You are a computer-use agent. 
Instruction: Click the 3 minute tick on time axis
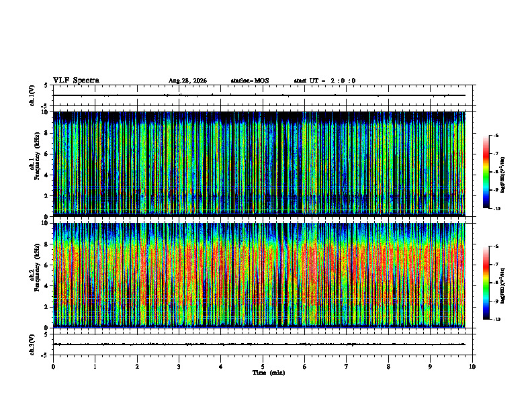[179, 367]
